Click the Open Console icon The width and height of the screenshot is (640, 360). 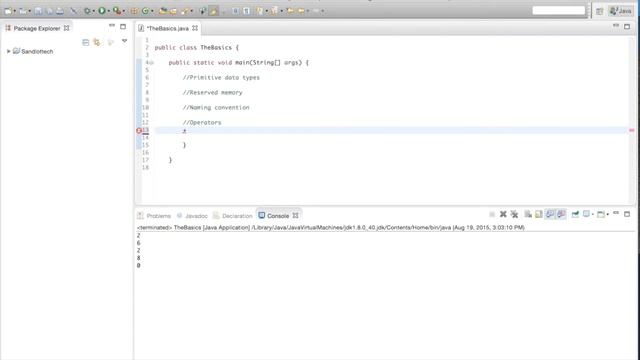[600, 214]
